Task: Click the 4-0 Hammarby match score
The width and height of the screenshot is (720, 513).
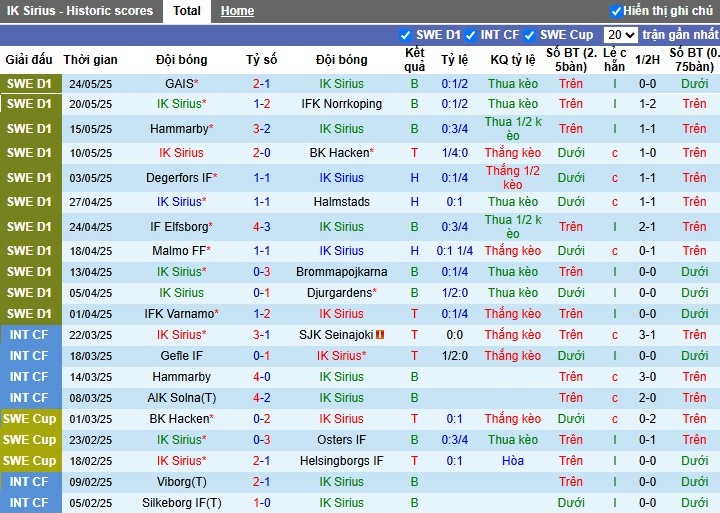Action: tap(262, 377)
